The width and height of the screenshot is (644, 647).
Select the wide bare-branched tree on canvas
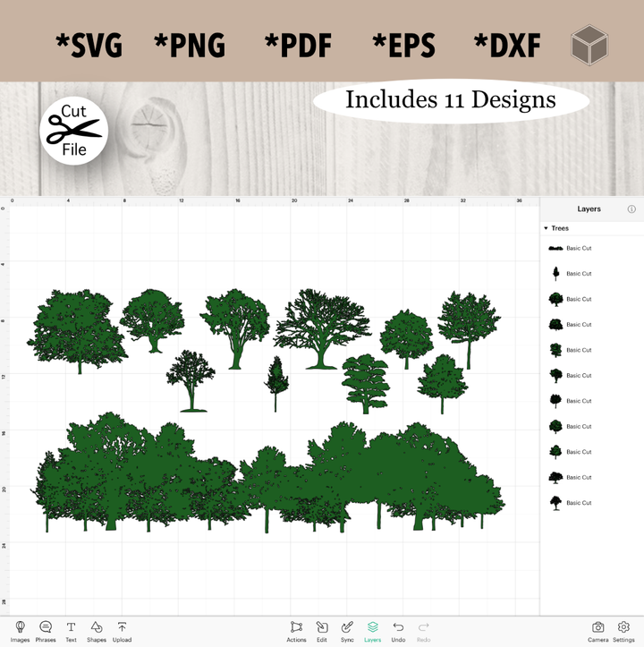(322, 328)
